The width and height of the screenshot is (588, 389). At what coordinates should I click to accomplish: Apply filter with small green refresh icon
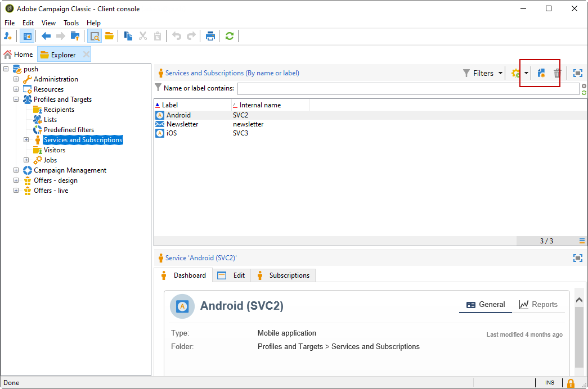(x=584, y=92)
